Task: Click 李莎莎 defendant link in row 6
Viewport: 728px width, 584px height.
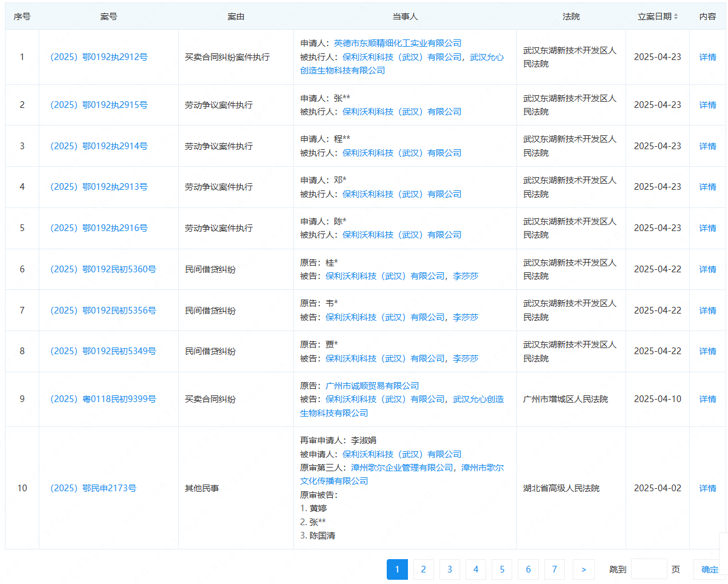Action: tap(466, 276)
